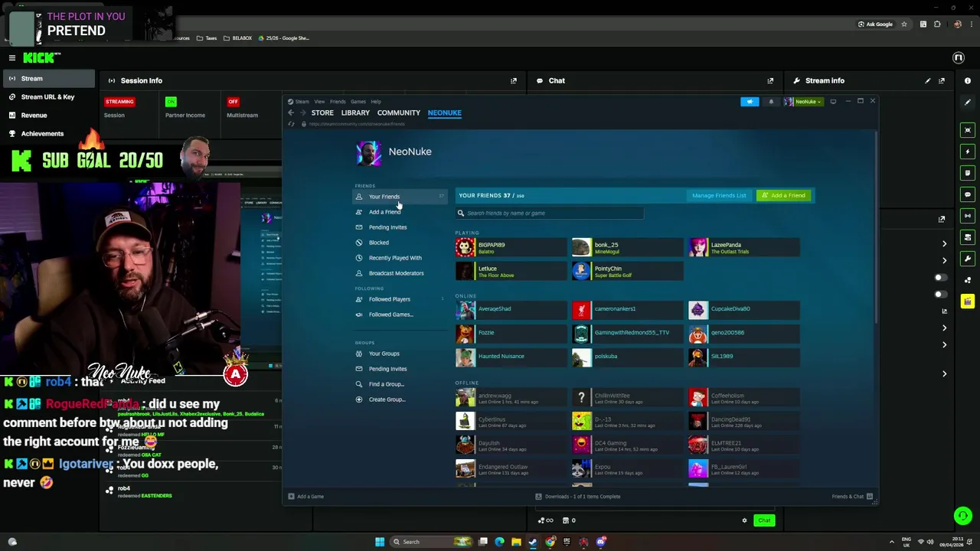Image resolution: width=980 pixels, height=551 pixels.
Task: Click the green Add a Friend button
Action: pyautogui.click(x=785, y=195)
